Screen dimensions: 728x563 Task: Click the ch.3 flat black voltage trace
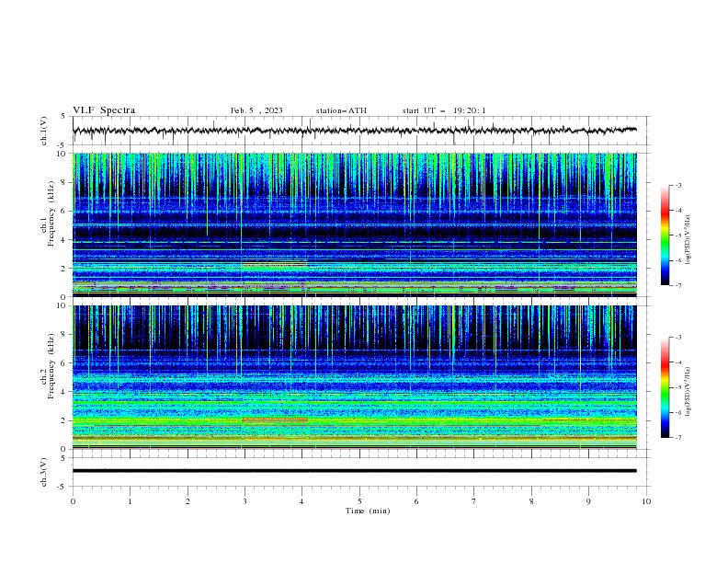[354, 471]
